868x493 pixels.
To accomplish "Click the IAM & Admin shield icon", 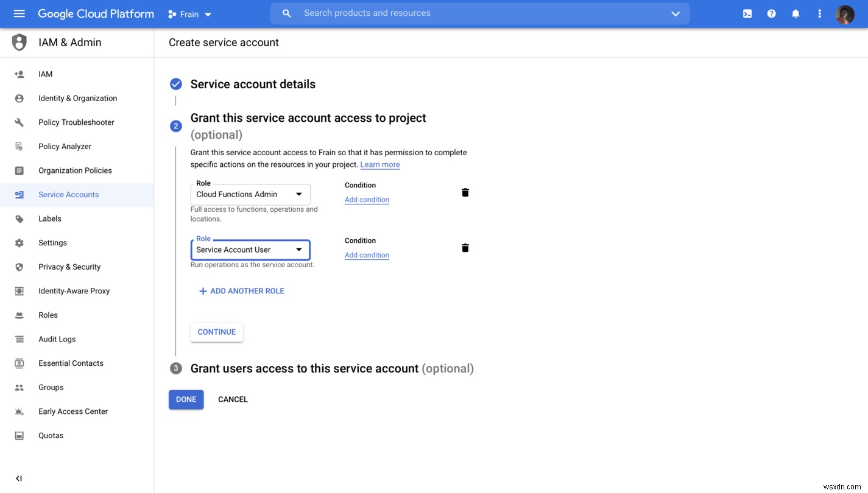I will 18,42.
